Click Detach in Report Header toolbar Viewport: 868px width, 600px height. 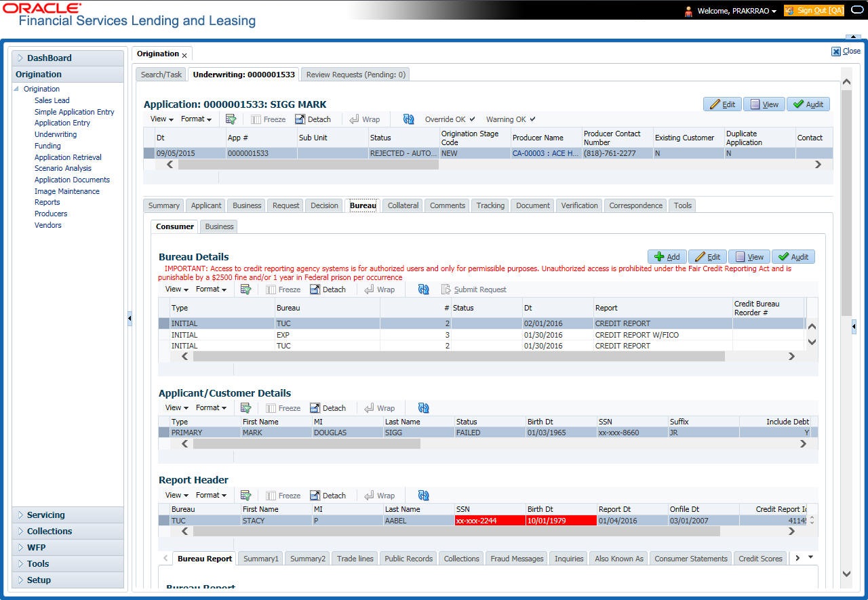tap(328, 496)
